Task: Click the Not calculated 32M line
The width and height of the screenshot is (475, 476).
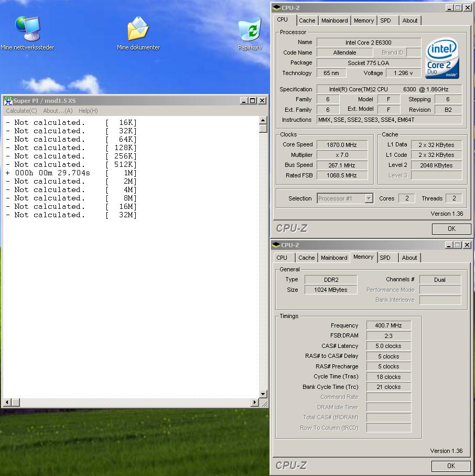Action: [71, 215]
